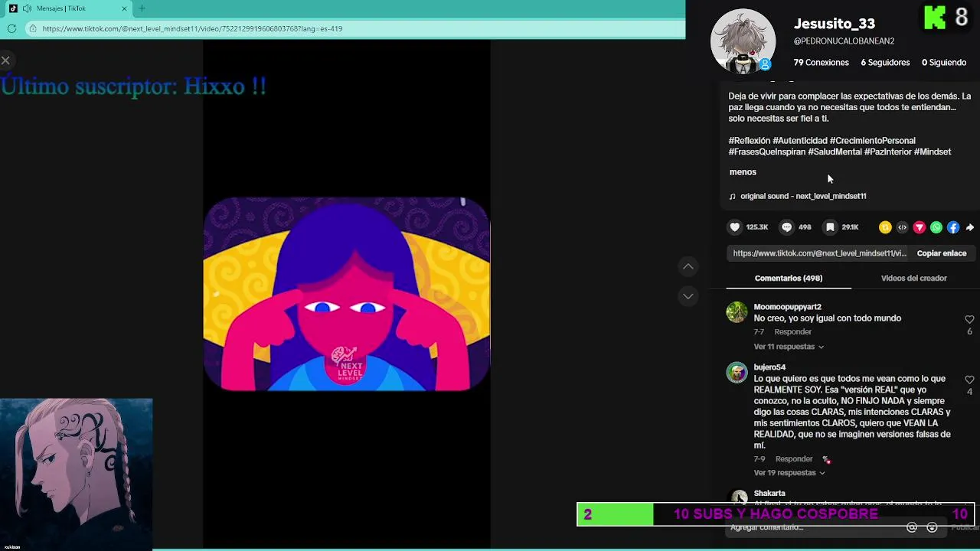Click the site info lock icon
Screen dimensions: 980x551
click(x=32, y=28)
